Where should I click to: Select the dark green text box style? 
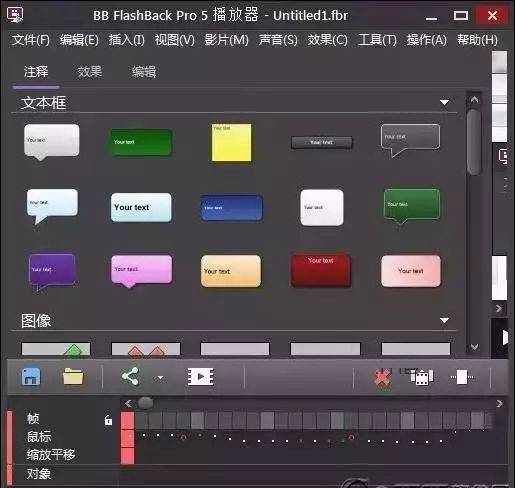pyautogui.click(x=141, y=142)
